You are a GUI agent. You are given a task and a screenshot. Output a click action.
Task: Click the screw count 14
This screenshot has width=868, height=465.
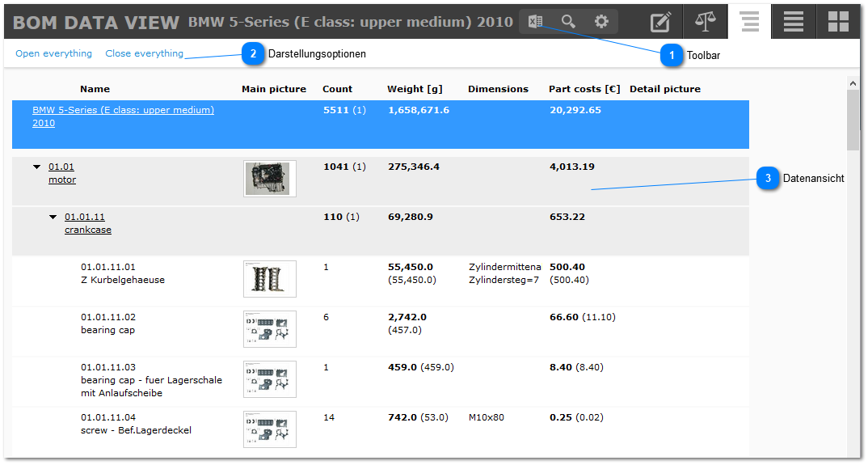pos(329,417)
